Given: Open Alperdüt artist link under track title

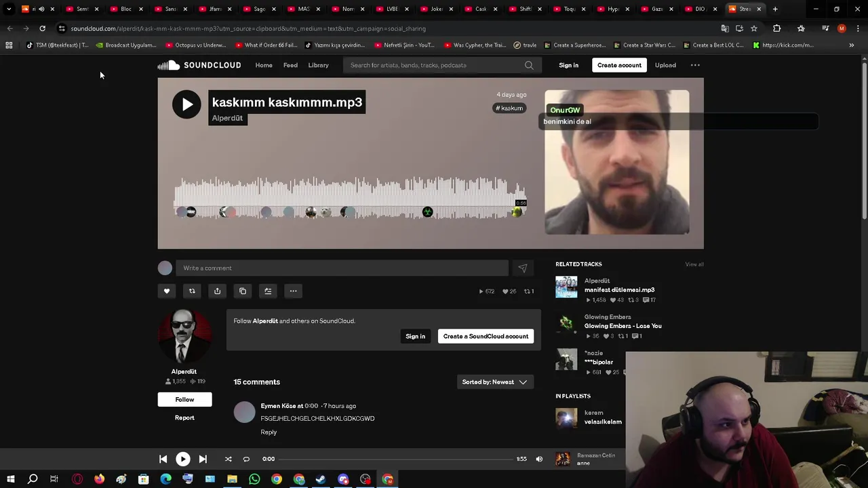Looking at the screenshot, I should click(x=227, y=118).
